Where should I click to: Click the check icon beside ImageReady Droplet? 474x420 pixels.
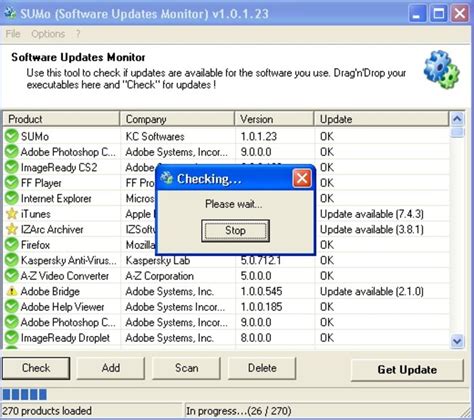[12, 338]
